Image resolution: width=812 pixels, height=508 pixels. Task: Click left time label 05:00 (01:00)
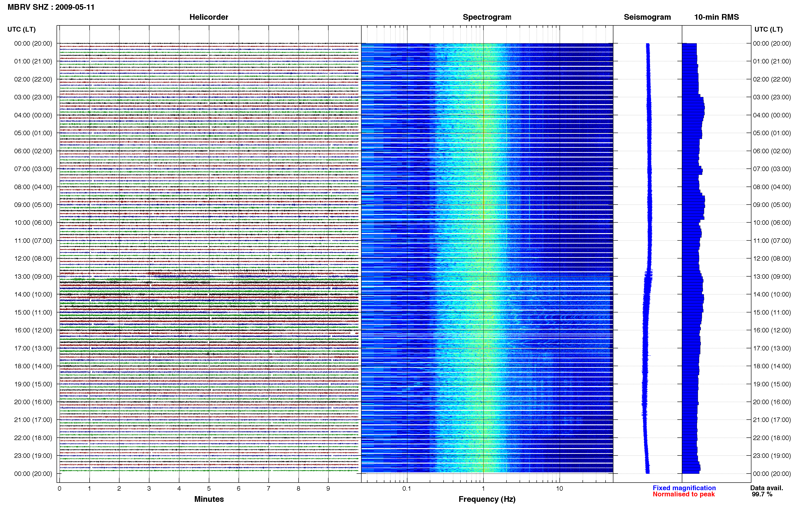(x=33, y=133)
